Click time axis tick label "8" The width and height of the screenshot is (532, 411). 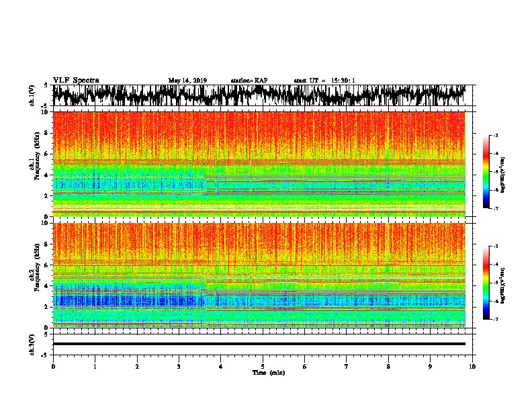pyautogui.click(x=388, y=367)
